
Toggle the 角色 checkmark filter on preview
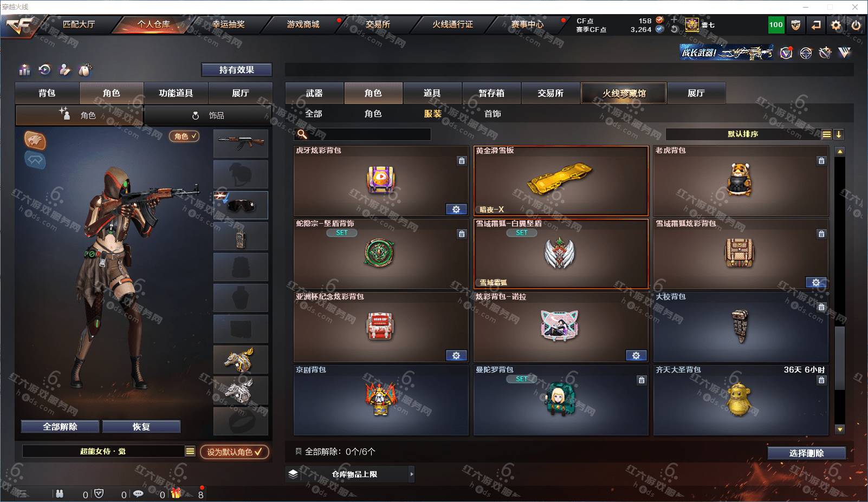point(184,136)
